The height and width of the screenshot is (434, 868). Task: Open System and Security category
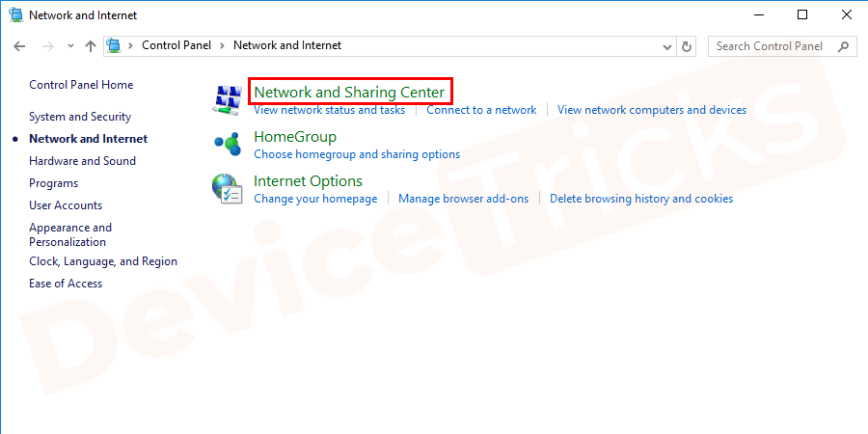coord(80,117)
